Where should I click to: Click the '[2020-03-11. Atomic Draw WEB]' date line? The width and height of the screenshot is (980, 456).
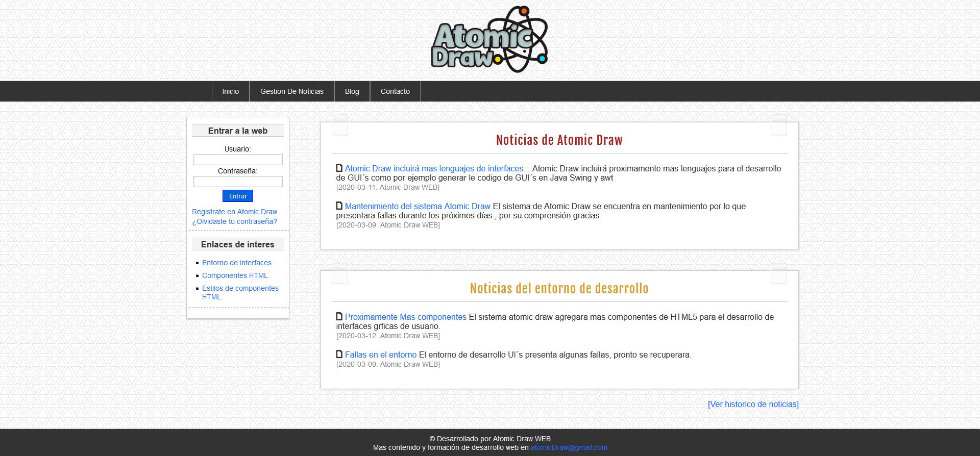[388, 187]
